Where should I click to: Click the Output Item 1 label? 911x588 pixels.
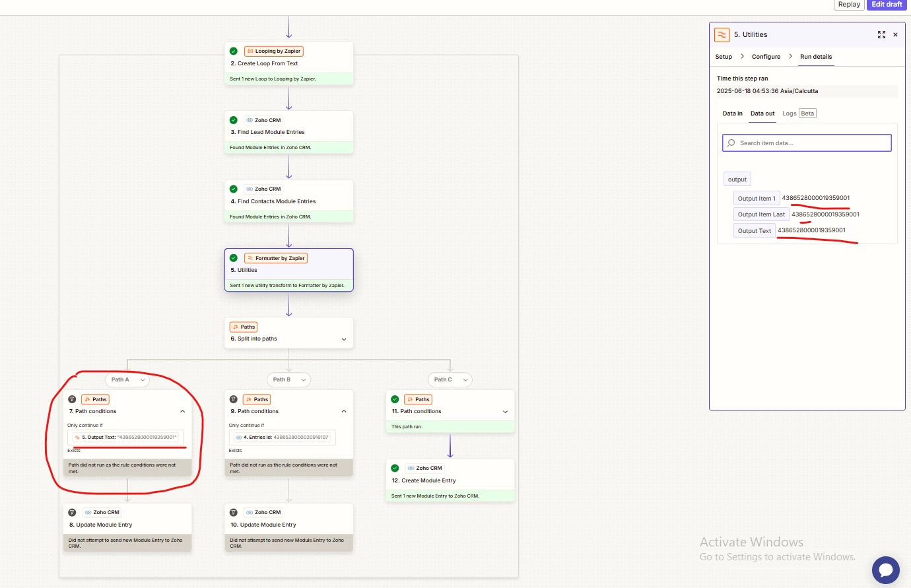[757, 198]
